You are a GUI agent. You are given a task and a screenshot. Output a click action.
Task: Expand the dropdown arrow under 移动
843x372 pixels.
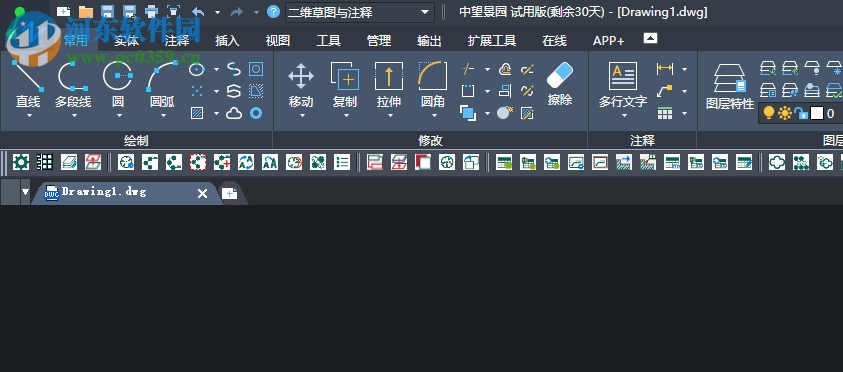pos(302,115)
